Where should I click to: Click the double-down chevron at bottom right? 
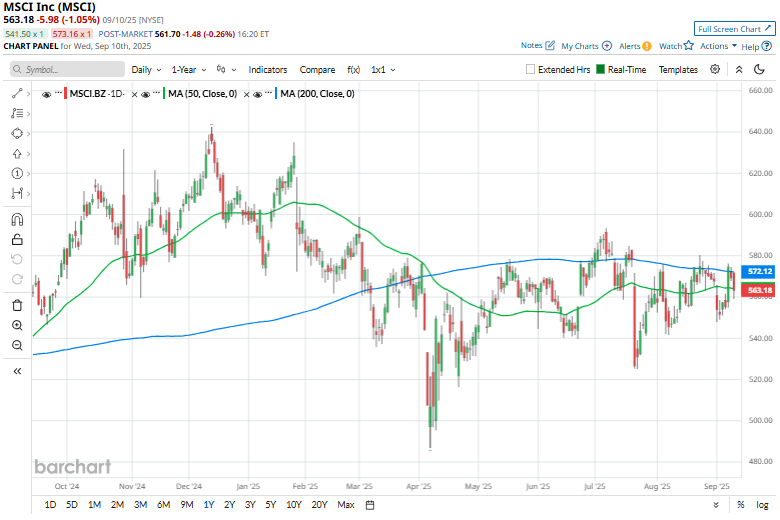pos(716,505)
